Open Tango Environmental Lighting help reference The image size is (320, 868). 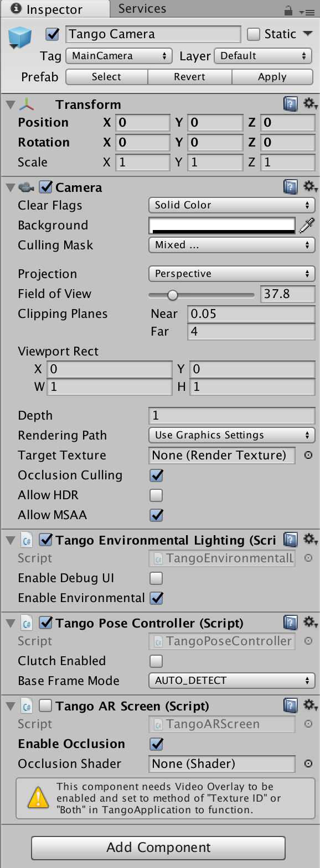tap(290, 539)
